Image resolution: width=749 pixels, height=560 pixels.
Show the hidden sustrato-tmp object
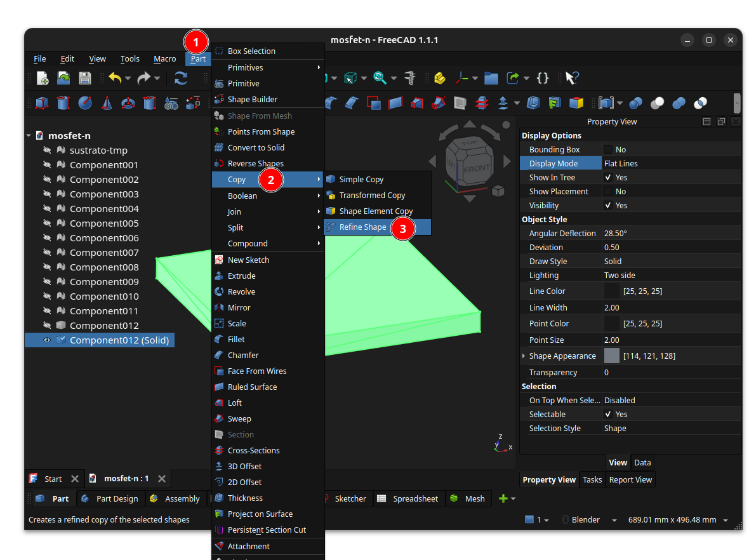tap(47, 150)
